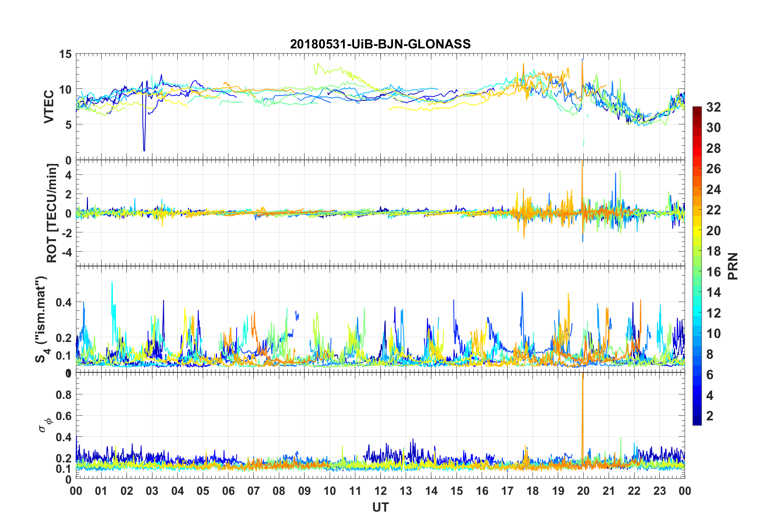This screenshot has width=761, height=532.
Task: Select PRN colorbar tick label 8
Action: click(710, 354)
